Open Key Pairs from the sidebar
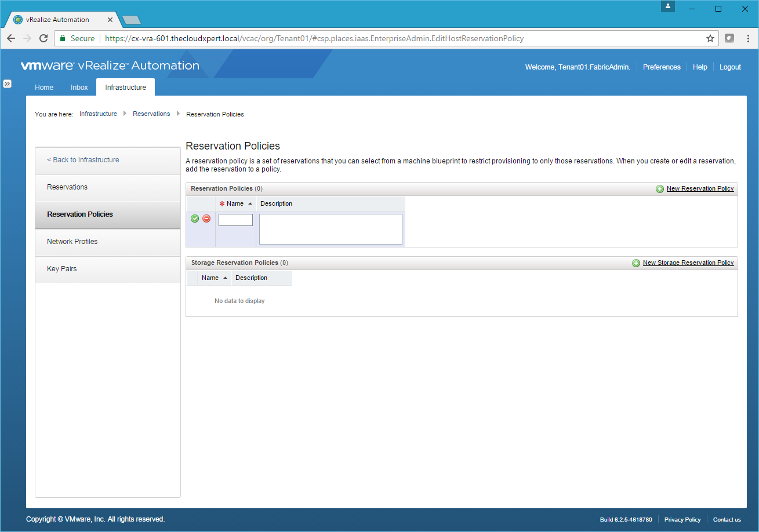Image resolution: width=759 pixels, height=532 pixels. 62,269
